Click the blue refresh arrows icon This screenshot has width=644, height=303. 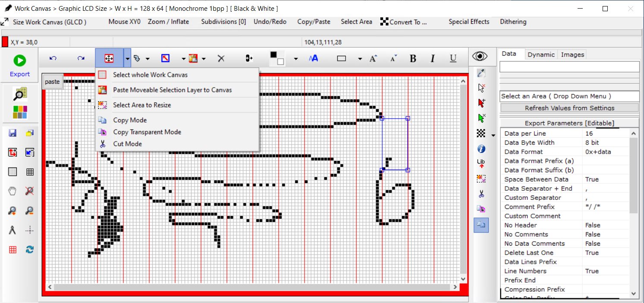[30, 249]
